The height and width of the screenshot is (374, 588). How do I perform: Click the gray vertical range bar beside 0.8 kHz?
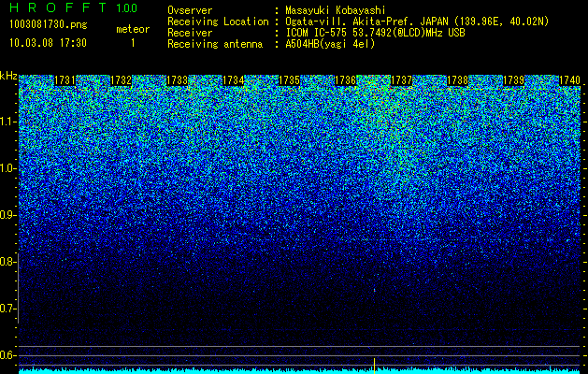[x=19, y=288]
